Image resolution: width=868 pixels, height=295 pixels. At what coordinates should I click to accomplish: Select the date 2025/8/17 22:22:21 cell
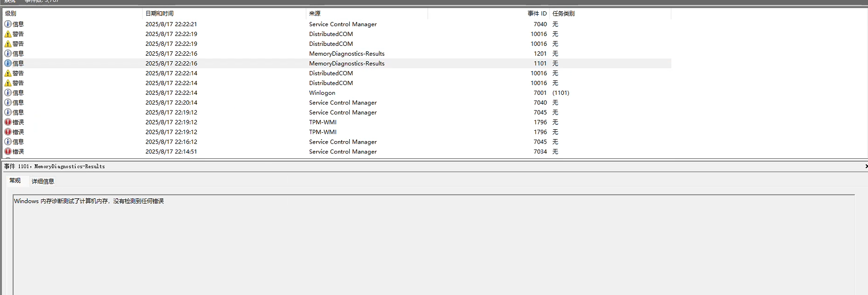[171, 24]
